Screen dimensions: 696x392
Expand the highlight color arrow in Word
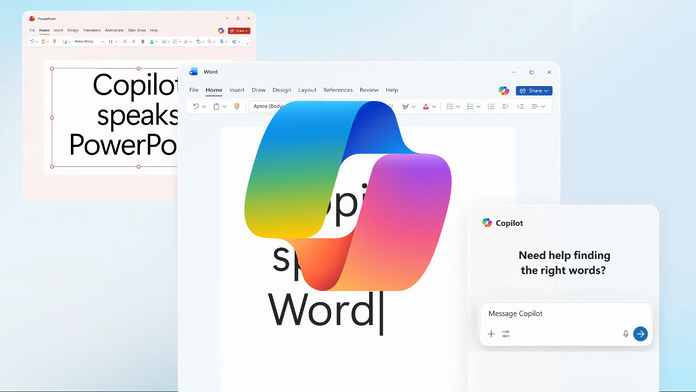click(413, 107)
